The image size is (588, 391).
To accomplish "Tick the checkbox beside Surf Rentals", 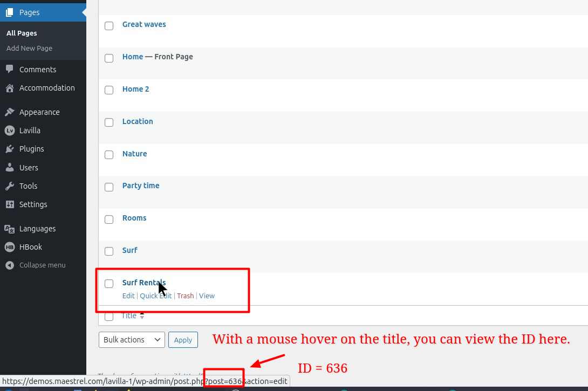I will point(109,284).
